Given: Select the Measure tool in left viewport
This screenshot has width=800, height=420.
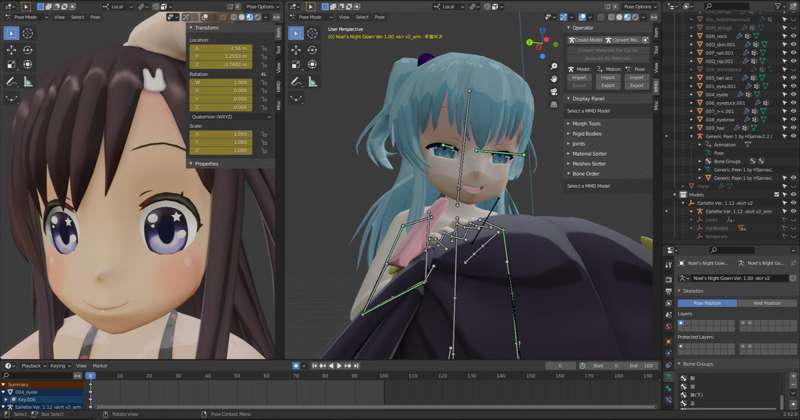Looking at the screenshot, I should click(x=28, y=81).
